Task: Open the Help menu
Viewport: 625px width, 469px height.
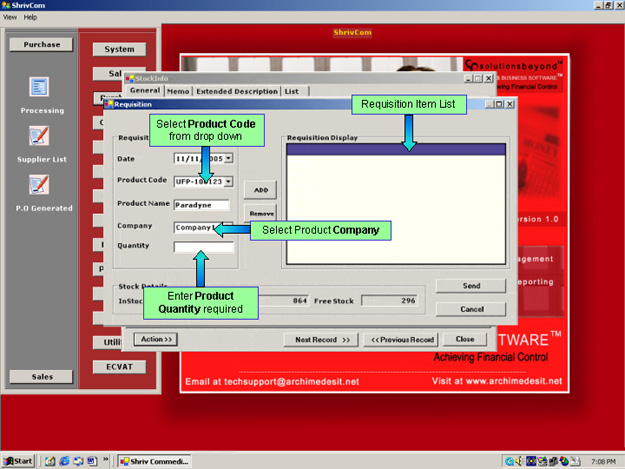Action: point(30,17)
